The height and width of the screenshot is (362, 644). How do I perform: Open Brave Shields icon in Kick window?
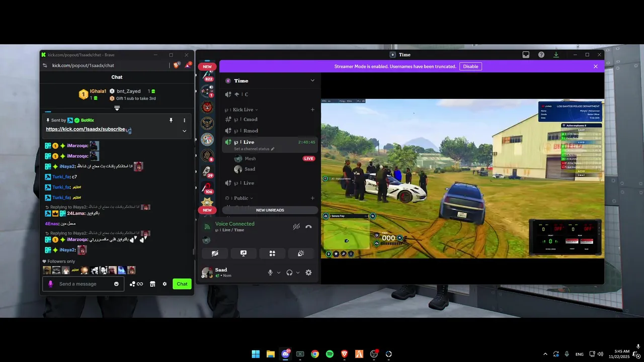[177, 65]
